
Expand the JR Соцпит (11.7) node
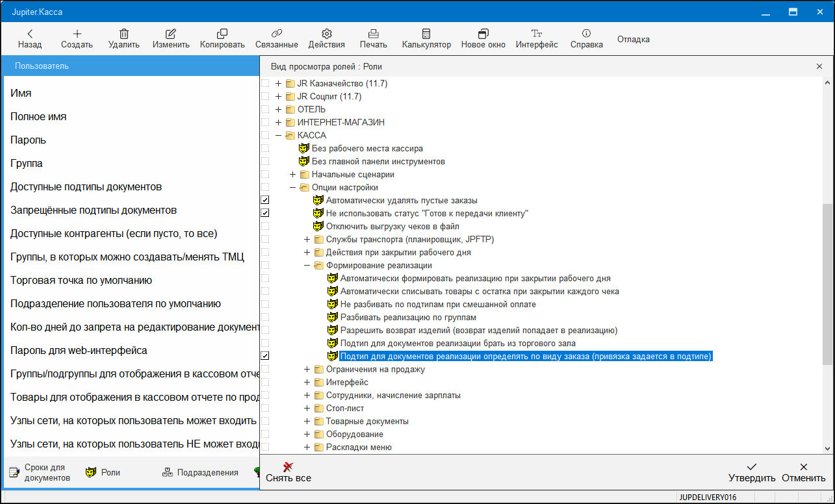tap(279, 96)
